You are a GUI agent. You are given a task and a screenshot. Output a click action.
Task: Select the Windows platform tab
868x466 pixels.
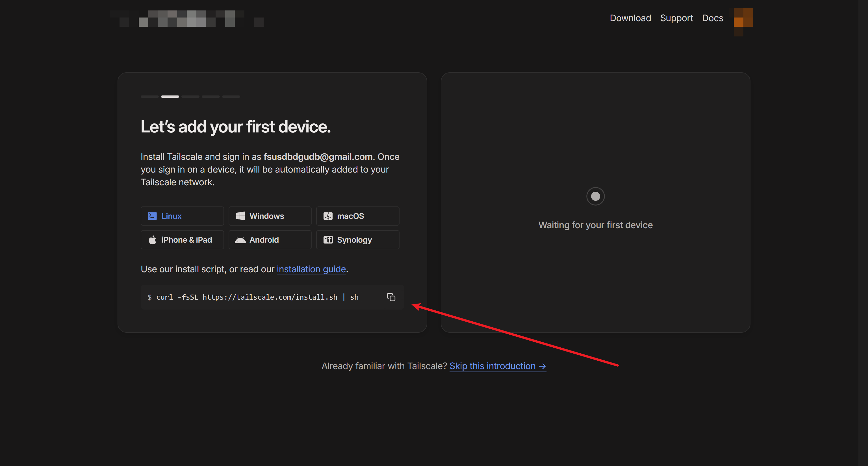tap(270, 216)
